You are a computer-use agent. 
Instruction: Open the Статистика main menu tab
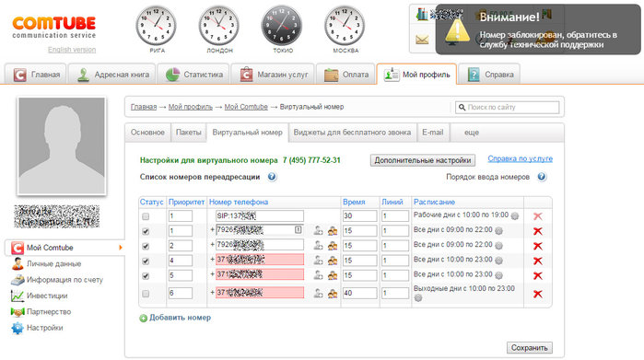194,75
